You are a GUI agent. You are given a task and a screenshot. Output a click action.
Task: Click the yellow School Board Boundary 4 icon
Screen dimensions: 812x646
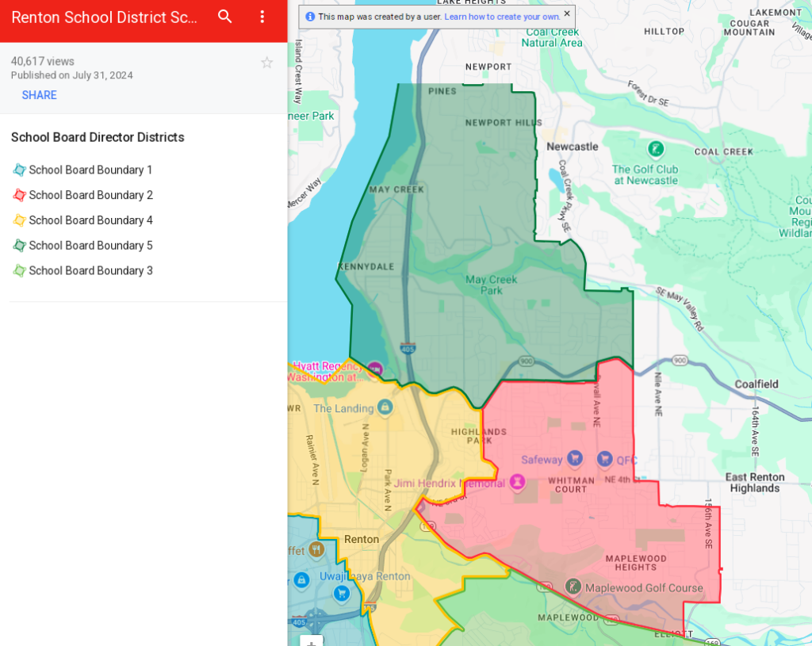[x=20, y=220]
